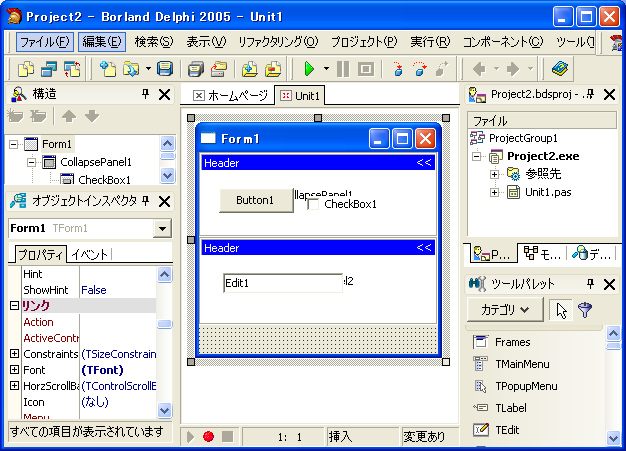This screenshot has height=451, width=626.
Task: Pin the 構造 panel
Action: (146, 94)
